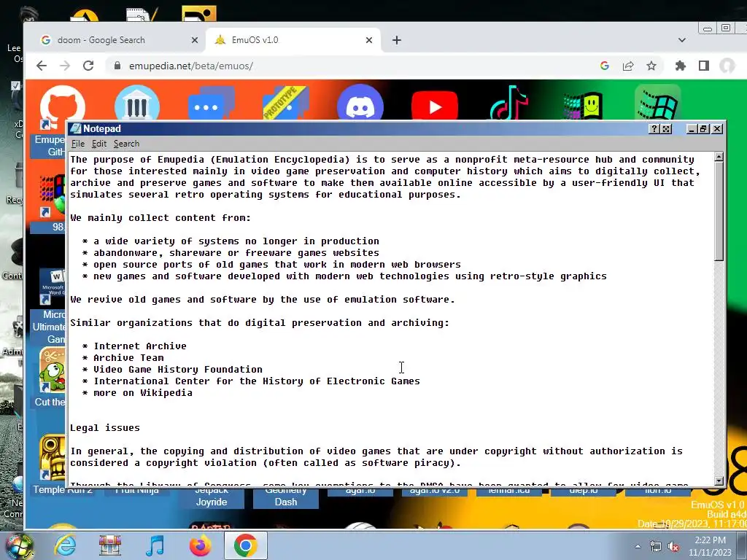Click the text 'Internet Archive' in Notepad

pos(140,346)
